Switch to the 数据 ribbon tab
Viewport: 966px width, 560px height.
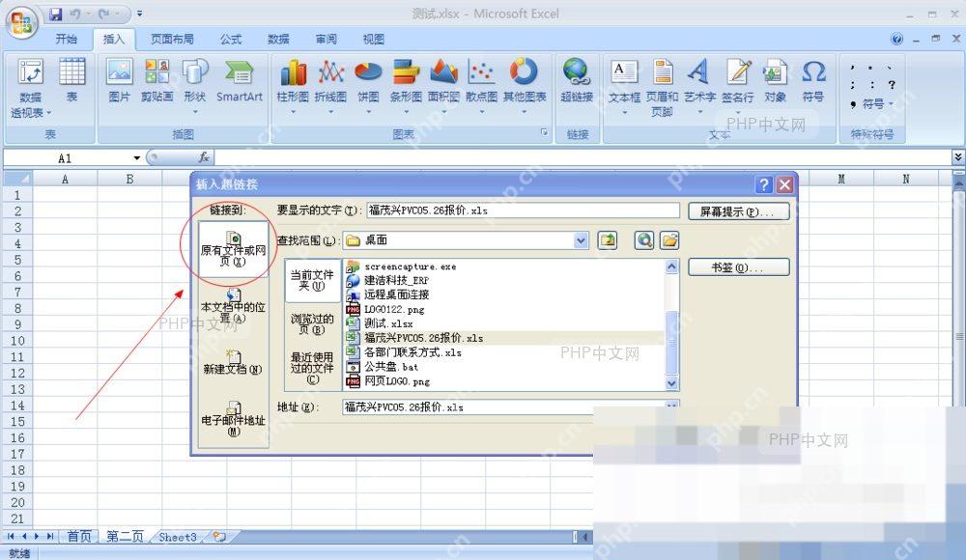point(278,39)
